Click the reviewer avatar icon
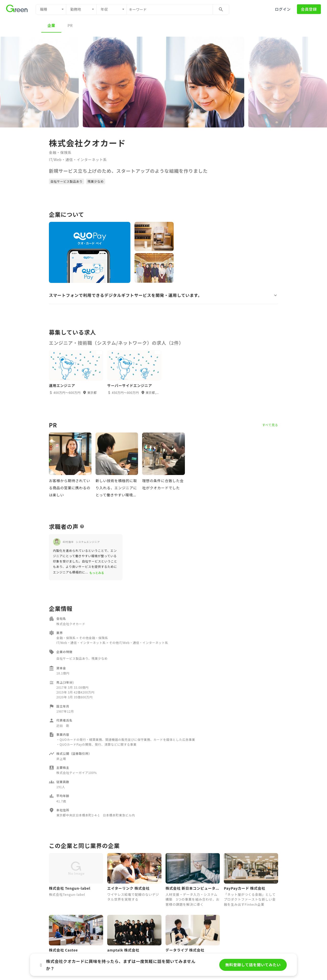 (57, 542)
